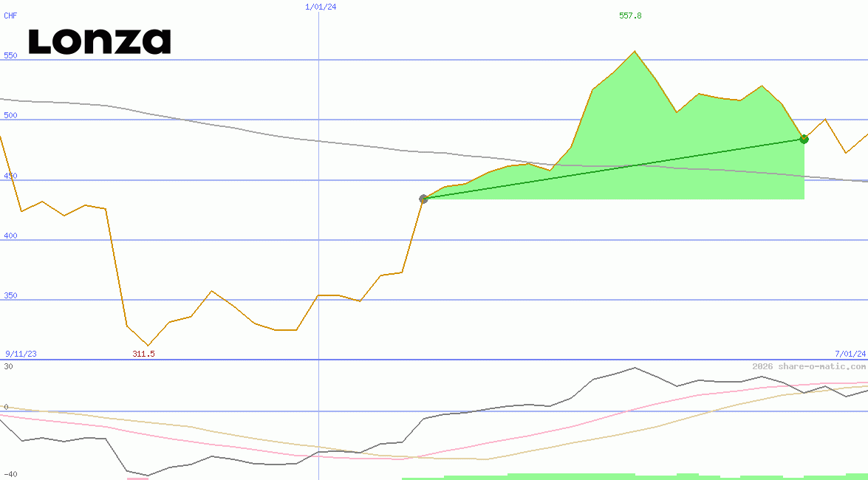Click the 350 price axis label
868x480 pixels.
(10, 295)
